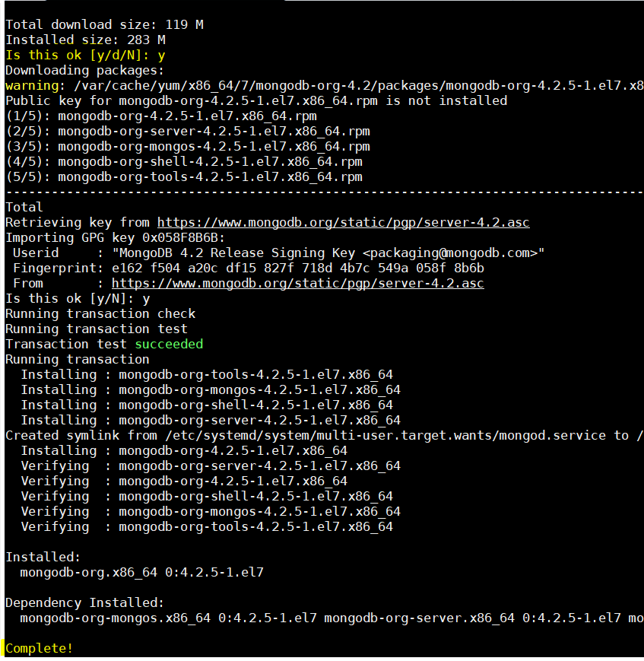This screenshot has height=661, width=644.
Task: Click 'Verifying : mongodb-org-server-4.2.5-1.el7.x86_64'
Action: pyautogui.click(x=211, y=466)
